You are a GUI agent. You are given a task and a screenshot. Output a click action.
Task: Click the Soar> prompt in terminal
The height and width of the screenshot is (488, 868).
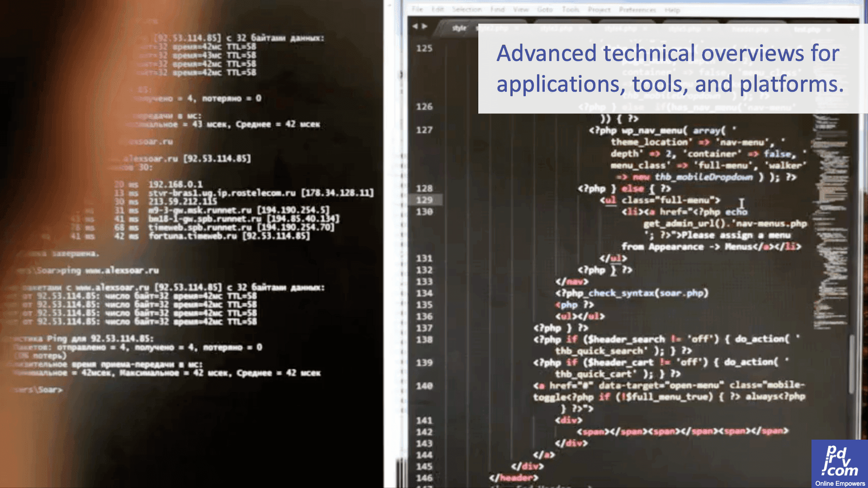[38, 389]
